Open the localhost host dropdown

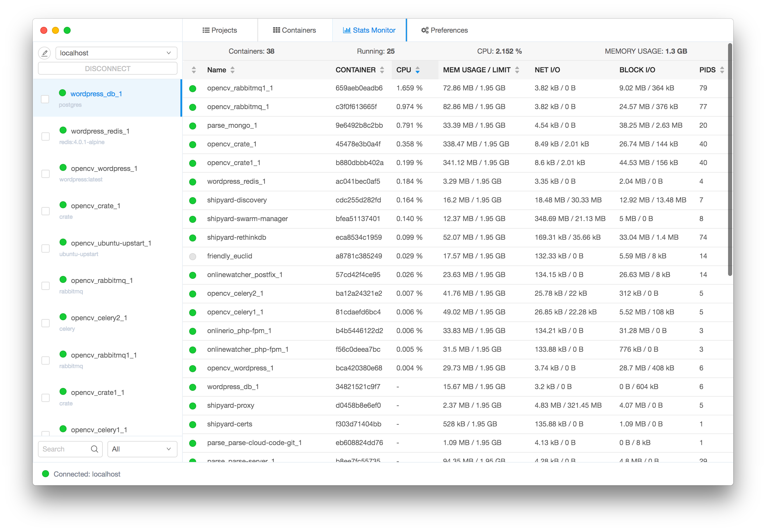[x=116, y=53]
